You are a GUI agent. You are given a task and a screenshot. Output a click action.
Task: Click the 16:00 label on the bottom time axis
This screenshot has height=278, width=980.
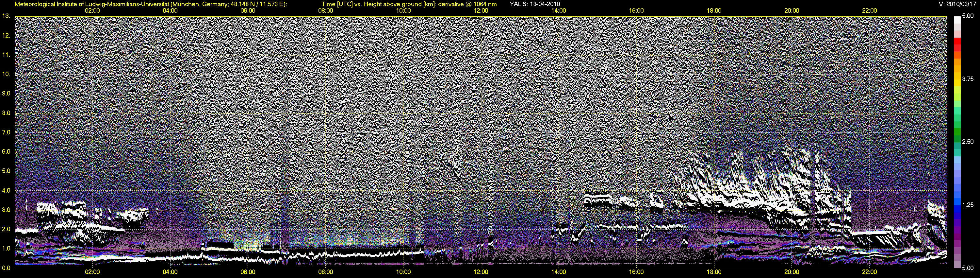click(636, 272)
